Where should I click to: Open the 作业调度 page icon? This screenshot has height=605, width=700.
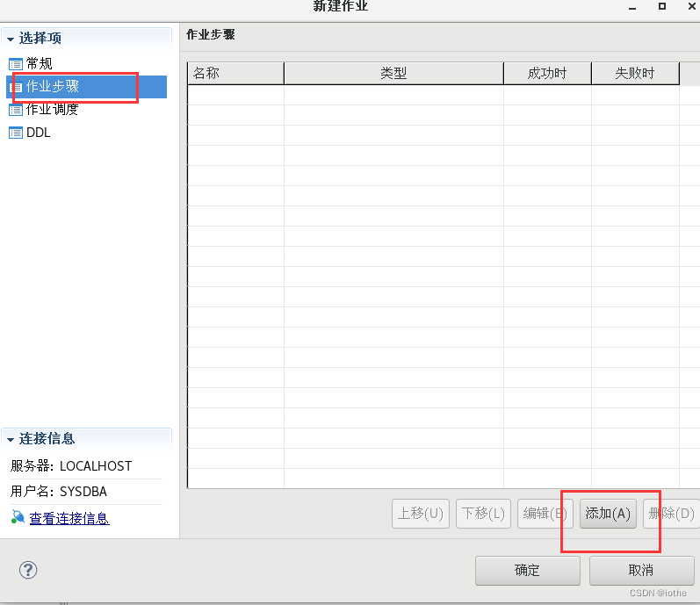(16, 110)
